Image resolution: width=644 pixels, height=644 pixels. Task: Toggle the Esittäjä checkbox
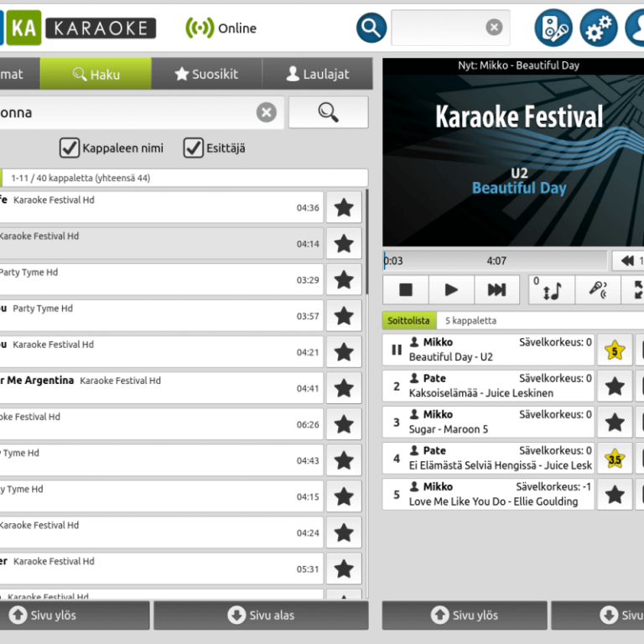coord(194,148)
